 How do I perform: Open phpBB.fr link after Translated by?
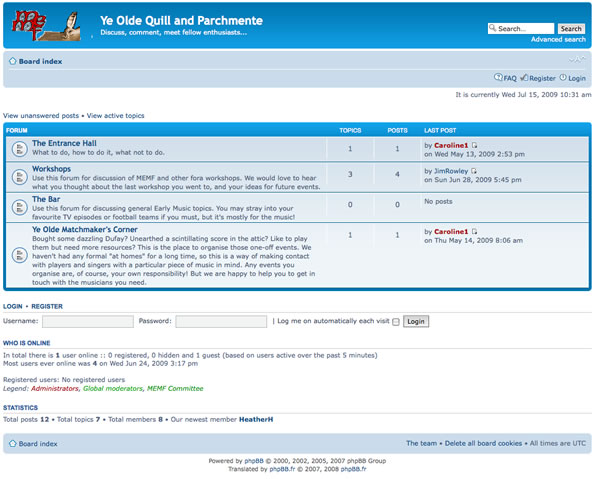tap(282, 469)
